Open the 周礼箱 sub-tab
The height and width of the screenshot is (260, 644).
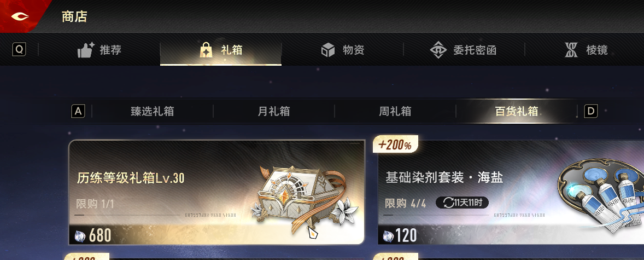pyautogui.click(x=395, y=111)
